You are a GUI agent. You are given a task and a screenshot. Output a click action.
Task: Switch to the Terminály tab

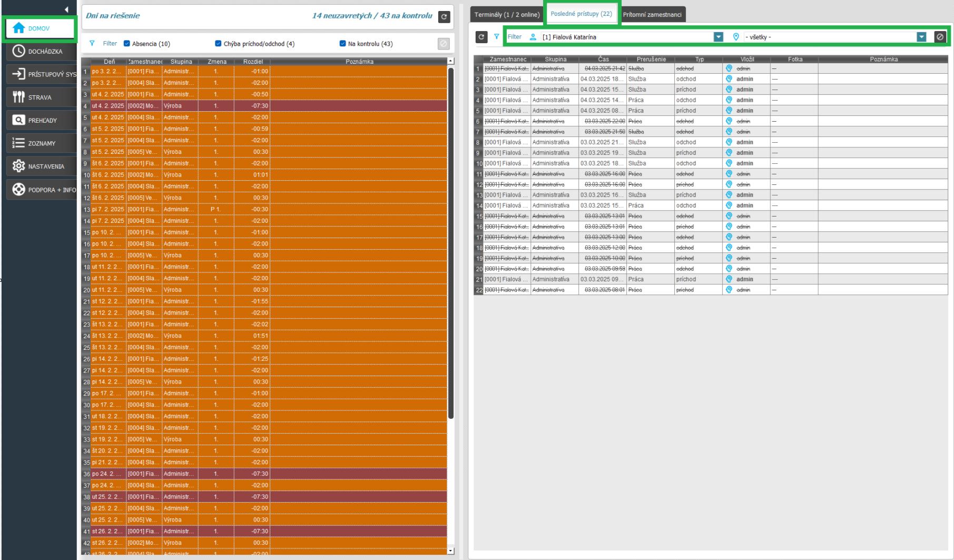pos(506,15)
